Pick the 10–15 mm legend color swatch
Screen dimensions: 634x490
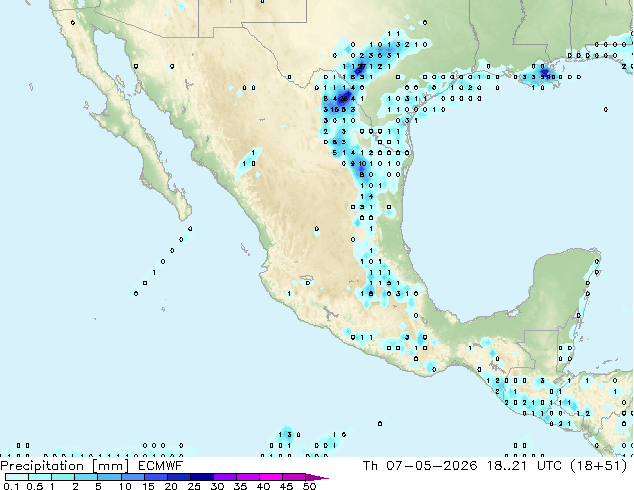click(x=132, y=477)
